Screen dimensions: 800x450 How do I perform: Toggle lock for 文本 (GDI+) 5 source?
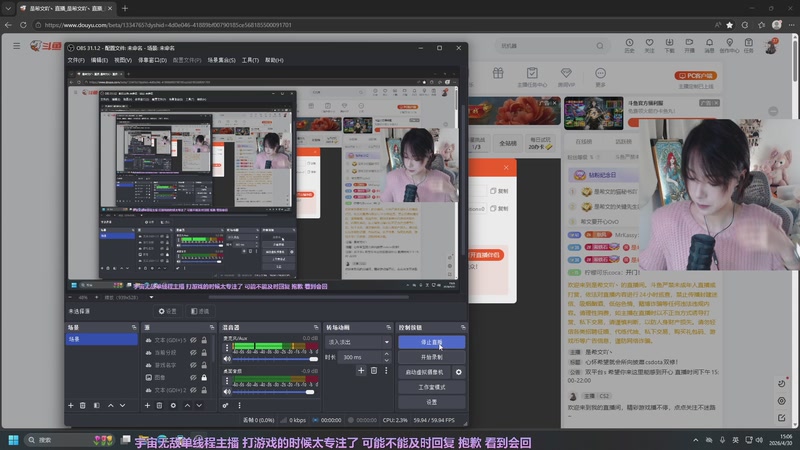click(204, 340)
